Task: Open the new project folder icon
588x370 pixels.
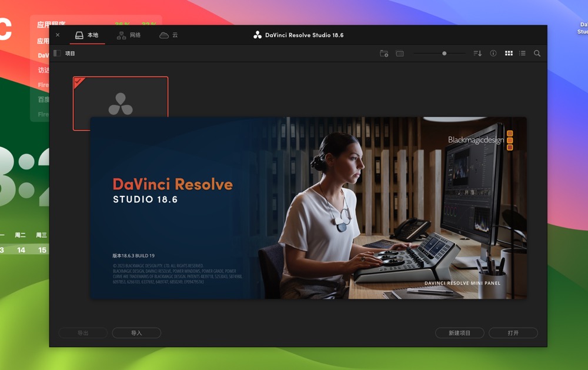Action: coord(384,53)
